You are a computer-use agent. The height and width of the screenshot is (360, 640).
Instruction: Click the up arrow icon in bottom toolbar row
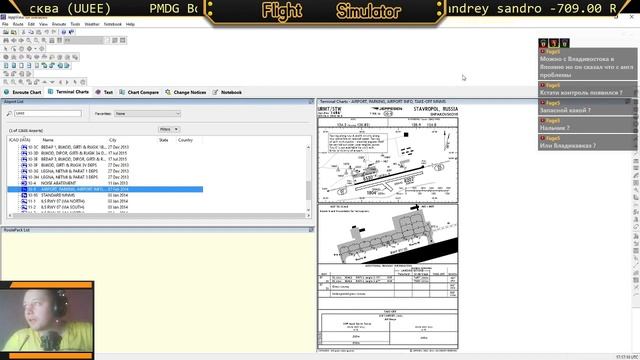(x=44, y=82)
